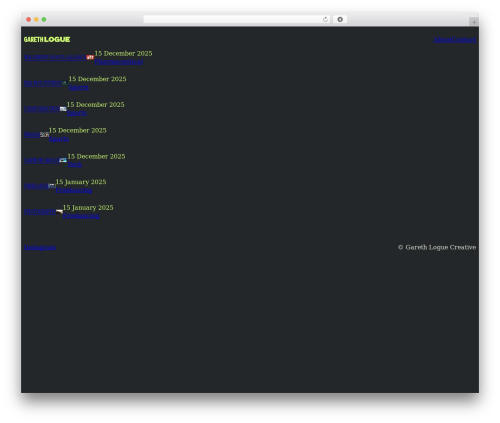Click the Freelancing category under Photography post

tap(81, 216)
